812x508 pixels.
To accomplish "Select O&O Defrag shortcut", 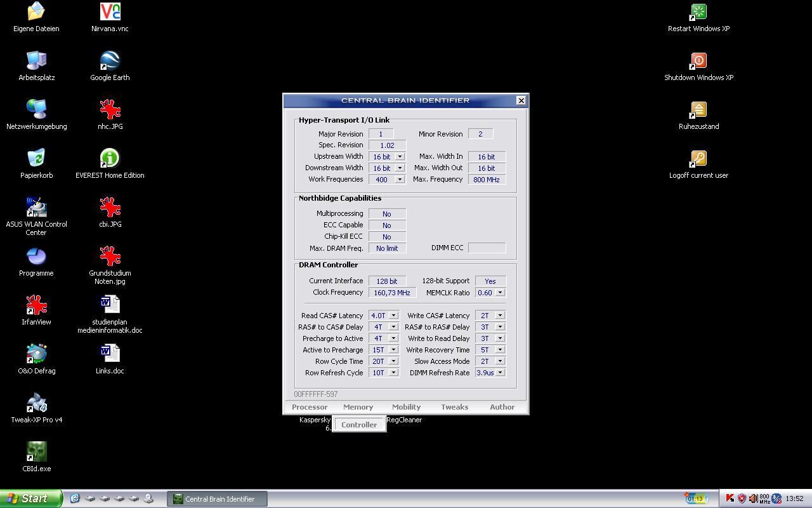I will [36, 359].
